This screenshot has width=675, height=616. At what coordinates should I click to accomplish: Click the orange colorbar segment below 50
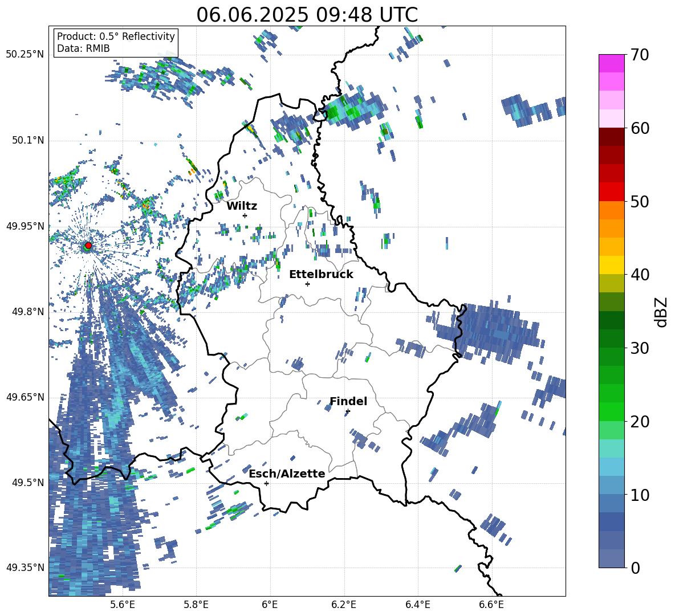tap(611, 210)
